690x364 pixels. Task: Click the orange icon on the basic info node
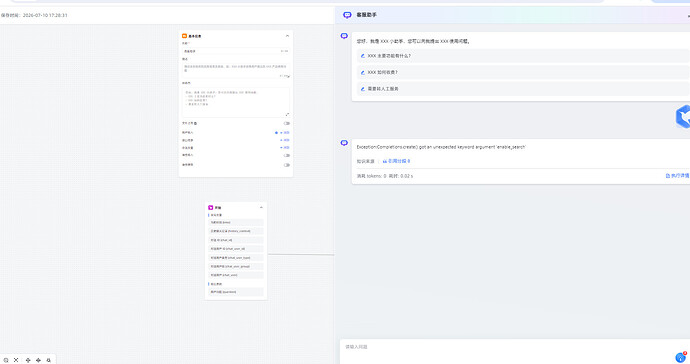184,36
